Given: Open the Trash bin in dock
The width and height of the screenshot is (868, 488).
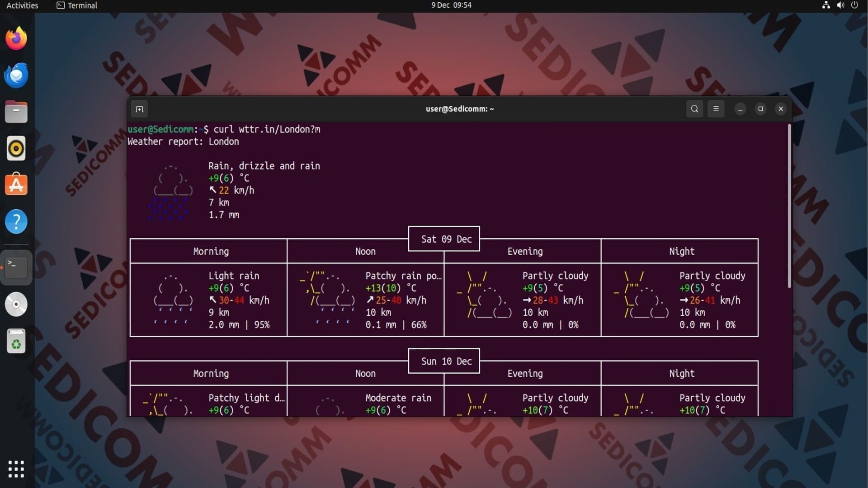Looking at the screenshot, I should 16,341.
